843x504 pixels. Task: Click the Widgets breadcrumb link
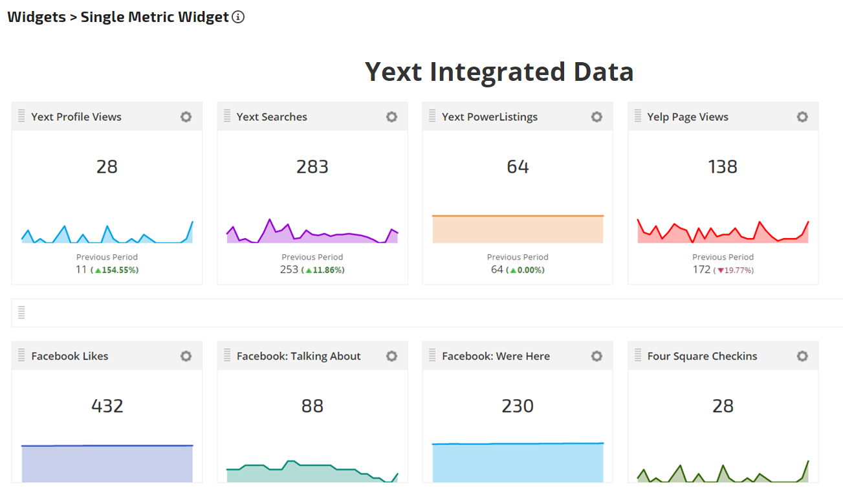tap(36, 17)
